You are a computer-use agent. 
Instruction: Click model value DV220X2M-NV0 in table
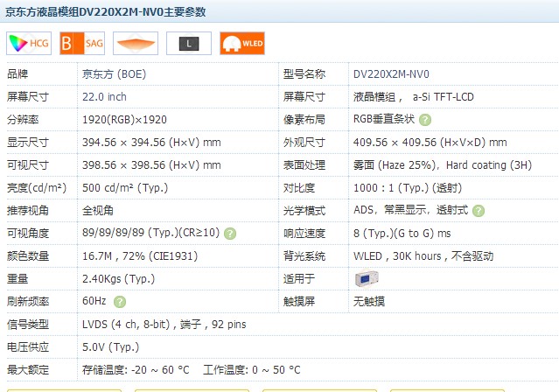click(x=391, y=74)
